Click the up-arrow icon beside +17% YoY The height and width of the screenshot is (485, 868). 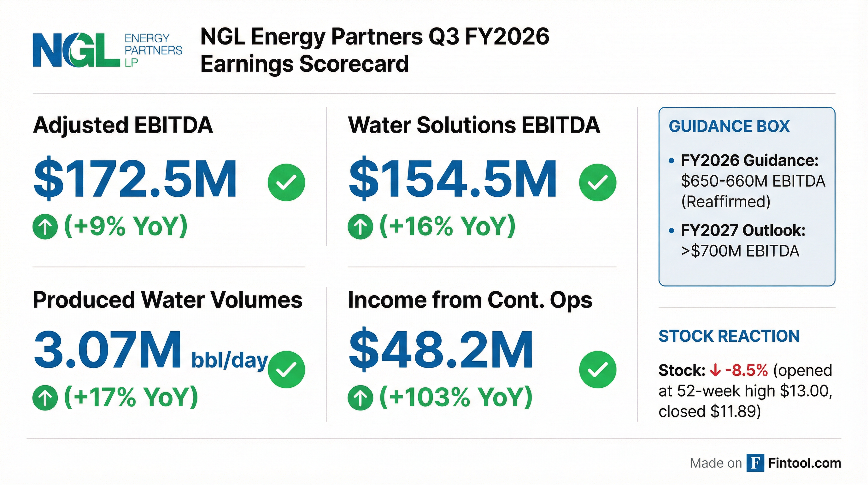point(45,398)
